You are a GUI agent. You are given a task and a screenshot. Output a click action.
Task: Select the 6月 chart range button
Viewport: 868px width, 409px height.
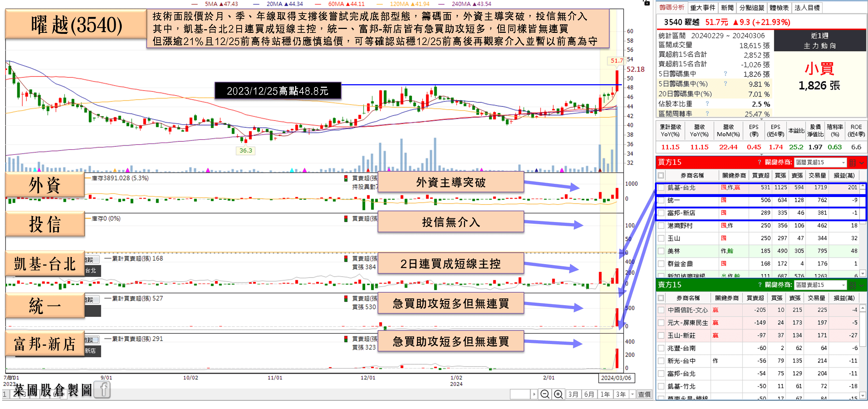pos(589,394)
